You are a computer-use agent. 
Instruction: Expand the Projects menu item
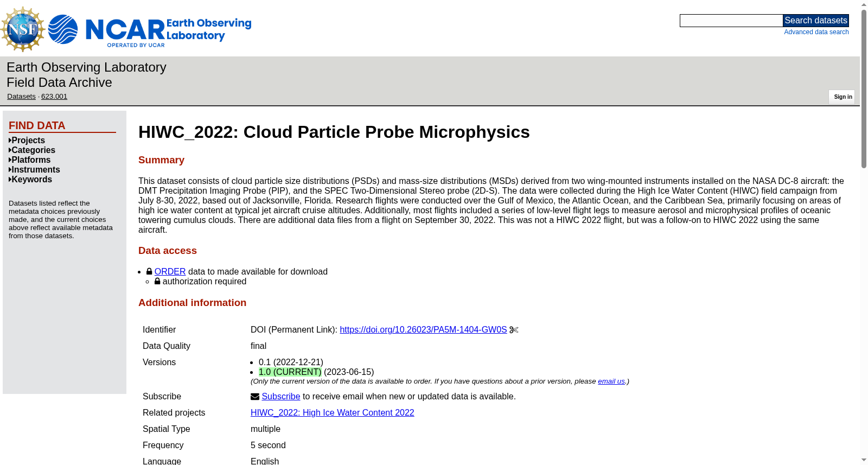coord(27,141)
